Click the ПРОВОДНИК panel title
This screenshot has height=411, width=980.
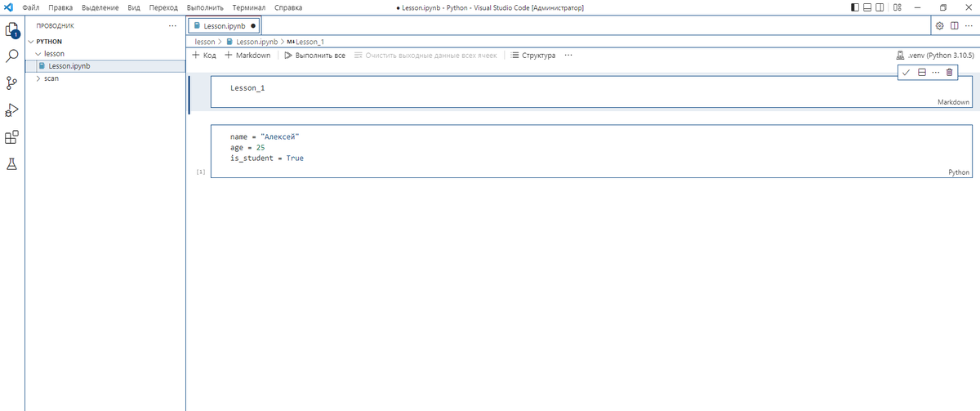56,25
